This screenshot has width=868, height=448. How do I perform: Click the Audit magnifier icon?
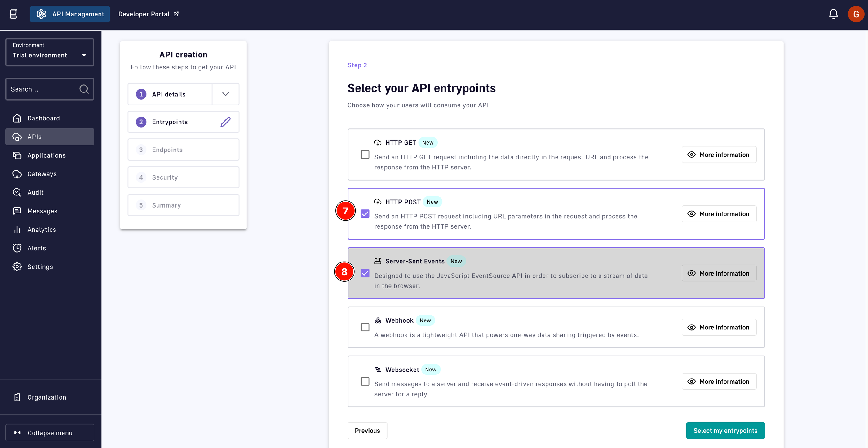17,192
